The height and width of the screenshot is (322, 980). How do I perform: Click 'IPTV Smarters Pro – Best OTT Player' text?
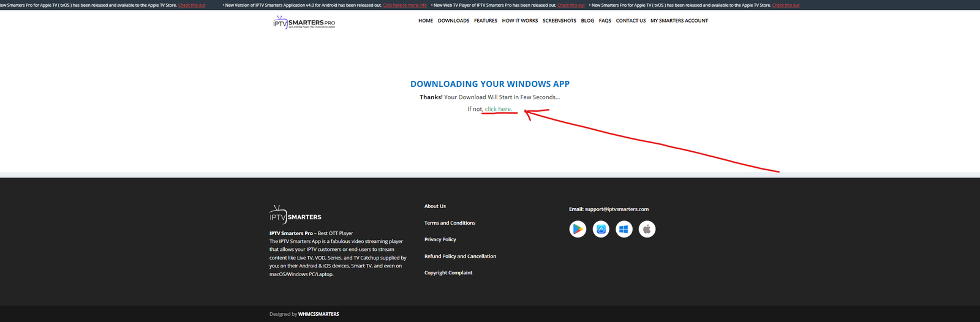(311, 233)
